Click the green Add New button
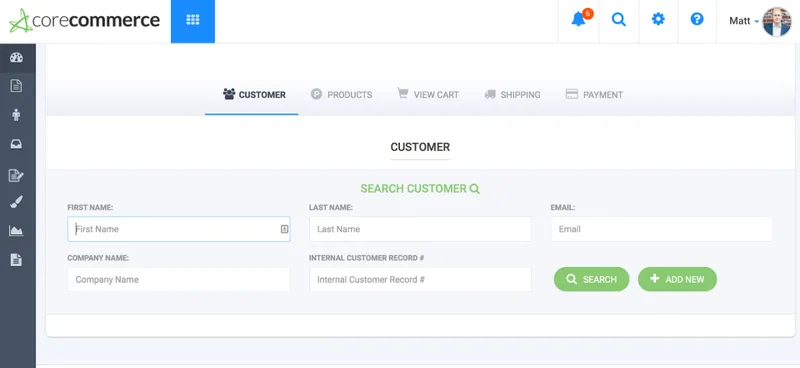 [677, 279]
